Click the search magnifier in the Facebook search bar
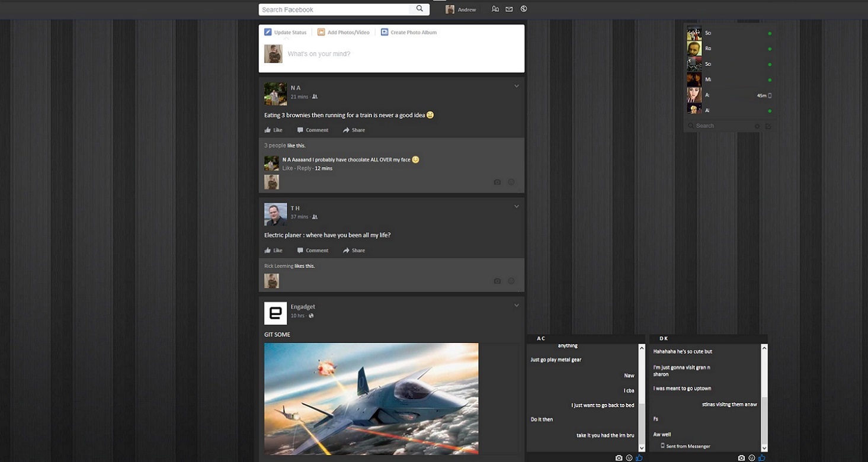The width and height of the screenshot is (868, 462). [x=418, y=9]
